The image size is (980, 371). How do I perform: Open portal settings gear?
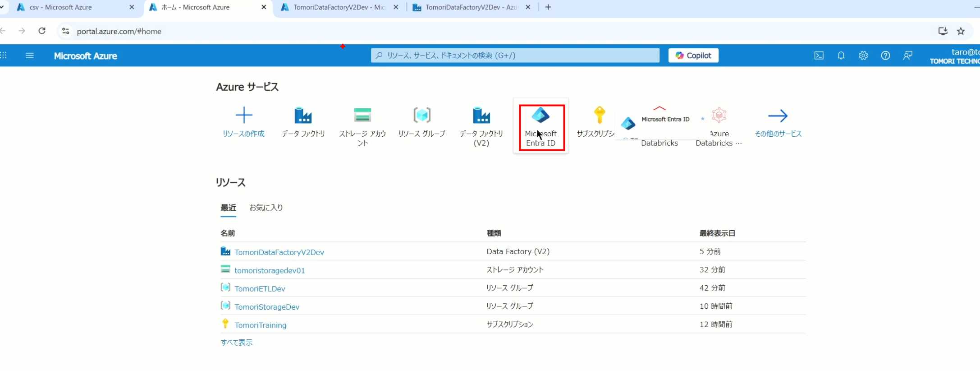(x=863, y=56)
